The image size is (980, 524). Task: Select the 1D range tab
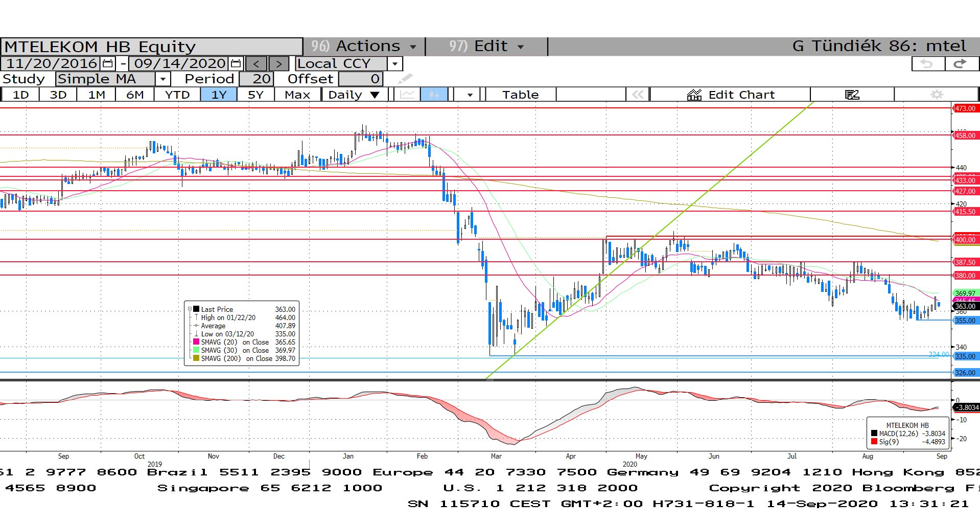[x=21, y=95]
